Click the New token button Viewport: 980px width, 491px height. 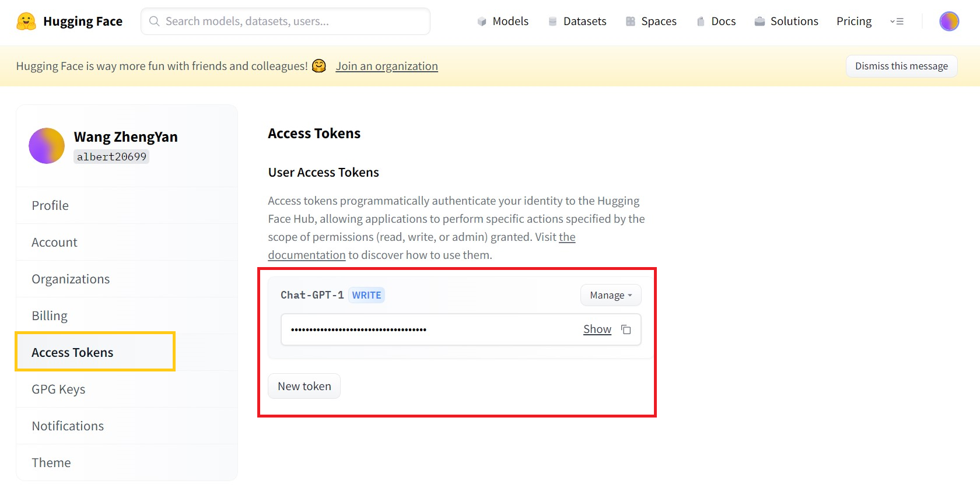(304, 386)
